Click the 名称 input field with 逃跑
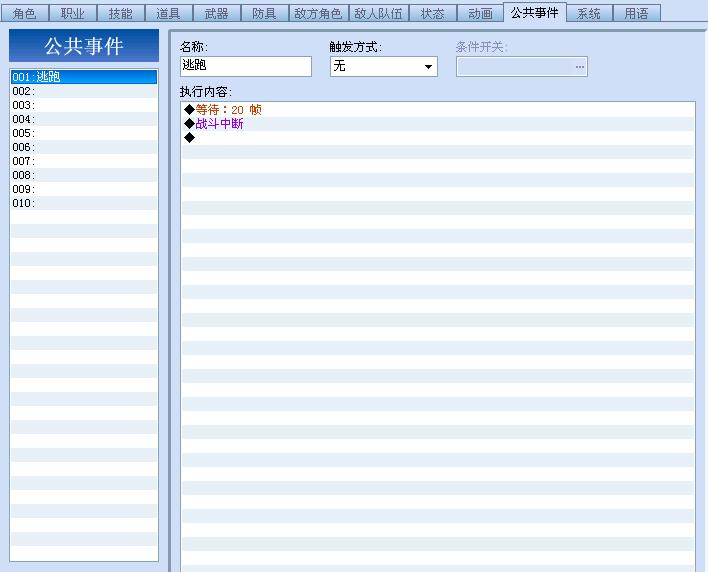708x572 pixels. 246,66
